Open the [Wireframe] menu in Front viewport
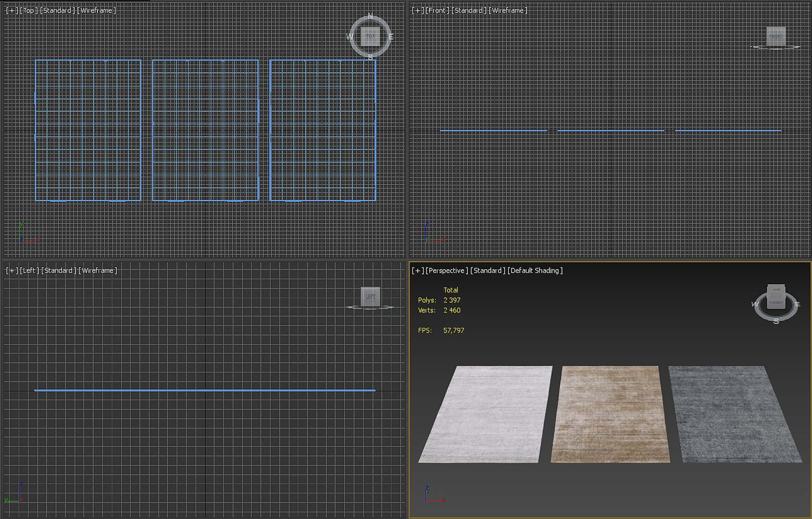The width and height of the screenshot is (812, 519). point(508,10)
